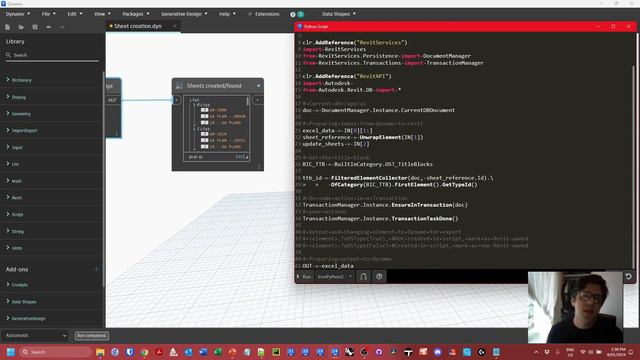Open Adobe Acrobat from taskbar
Image resolution: width=640 pixels, height=360 pixels.
[x=159, y=352]
